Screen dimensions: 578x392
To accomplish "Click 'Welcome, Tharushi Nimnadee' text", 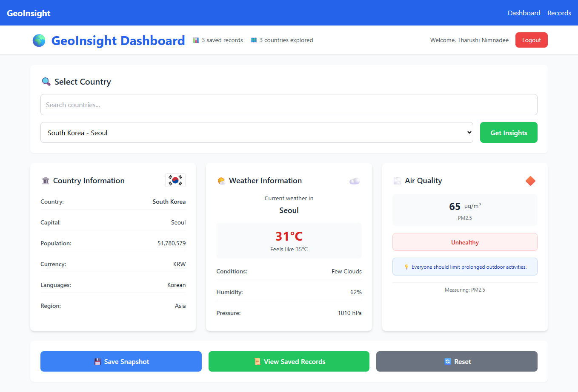I will point(469,40).
